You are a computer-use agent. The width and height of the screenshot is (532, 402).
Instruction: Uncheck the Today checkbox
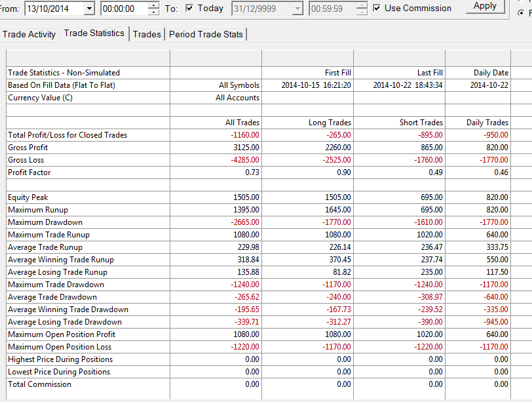[x=189, y=8]
